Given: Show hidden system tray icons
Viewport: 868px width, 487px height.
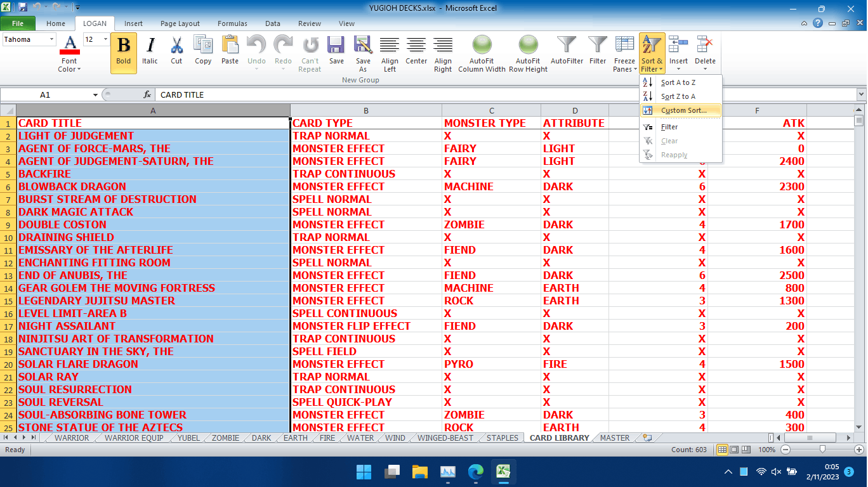Looking at the screenshot, I should (x=728, y=472).
